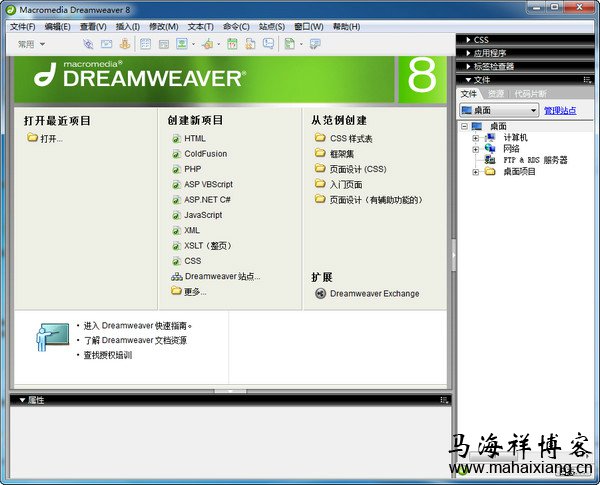Image resolution: width=600 pixels, height=485 pixels.
Task: Click the FTP & RDS 服务器 icon
Action: coord(490,160)
